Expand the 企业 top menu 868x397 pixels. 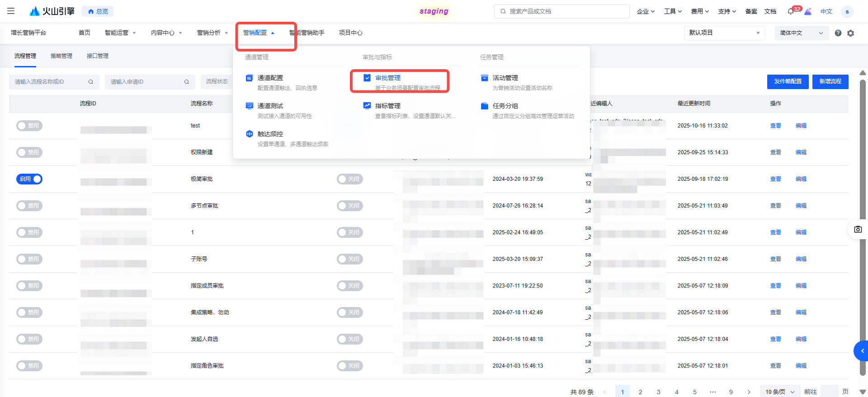pos(646,11)
